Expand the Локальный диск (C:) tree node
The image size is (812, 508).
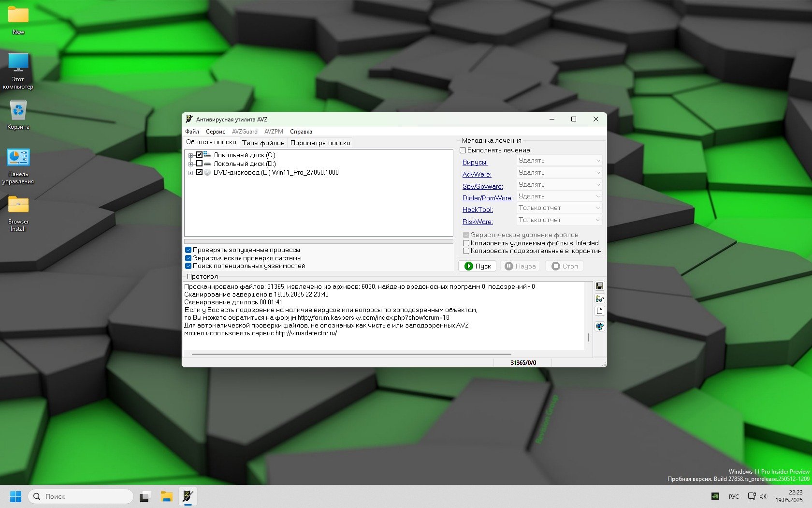click(x=190, y=155)
